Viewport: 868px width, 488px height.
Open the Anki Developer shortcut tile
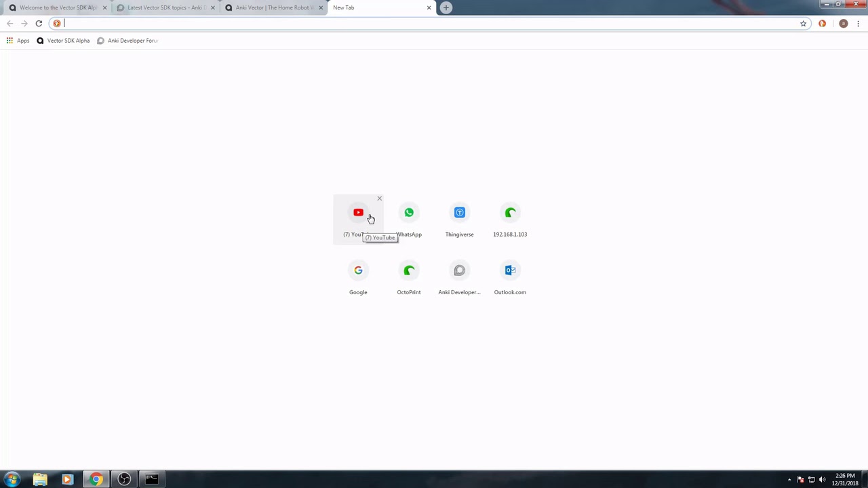[x=459, y=277]
